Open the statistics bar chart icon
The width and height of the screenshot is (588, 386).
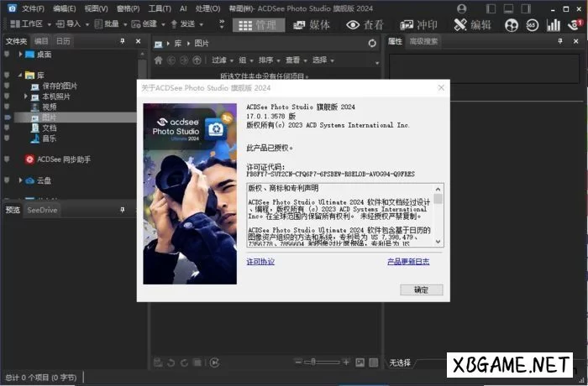click(553, 25)
